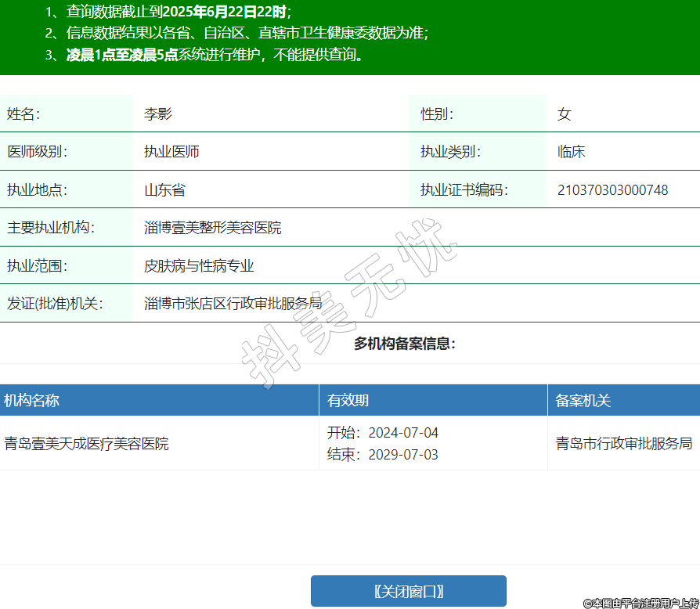Viewport: 700px width, 609px height.
Task: Click the end date 2029-07-03
Action: (x=402, y=455)
